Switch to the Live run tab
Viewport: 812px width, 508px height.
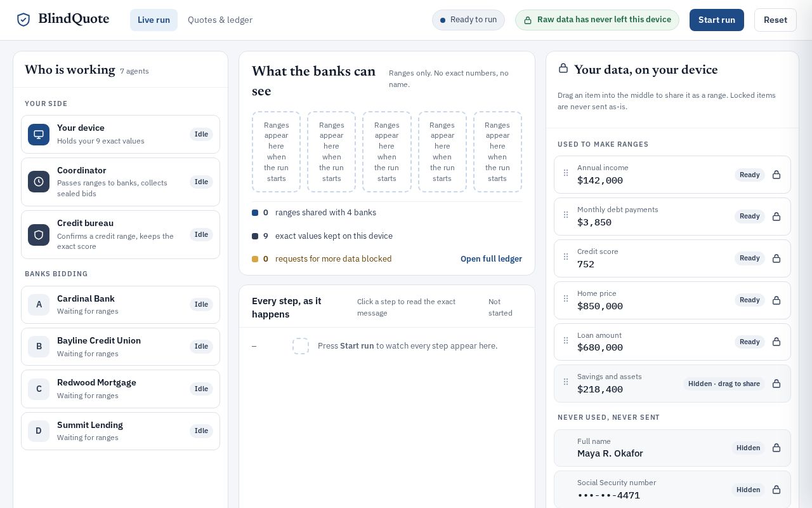click(x=154, y=20)
